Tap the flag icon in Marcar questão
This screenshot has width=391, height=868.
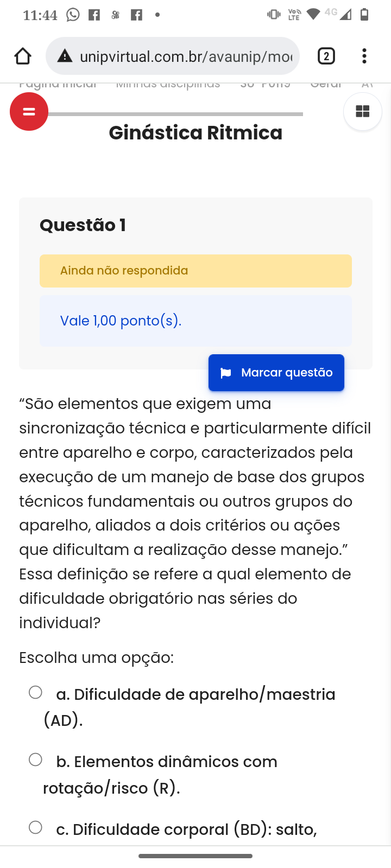pyautogui.click(x=226, y=373)
